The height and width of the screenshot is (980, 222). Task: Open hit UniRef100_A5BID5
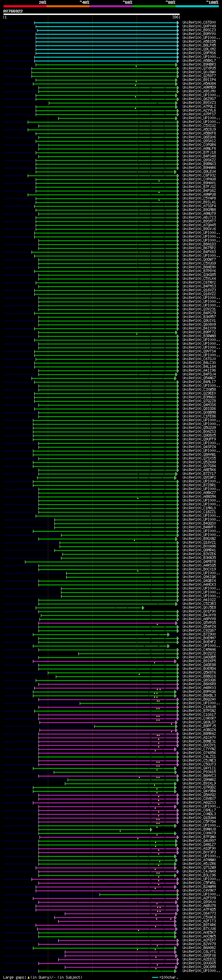coord(199,41)
